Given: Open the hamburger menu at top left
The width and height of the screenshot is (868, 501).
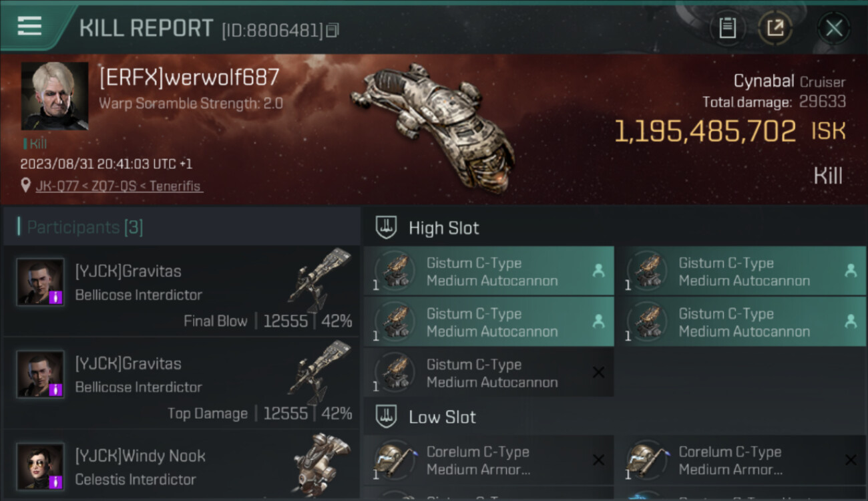Looking at the screenshot, I should coord(29,27).
